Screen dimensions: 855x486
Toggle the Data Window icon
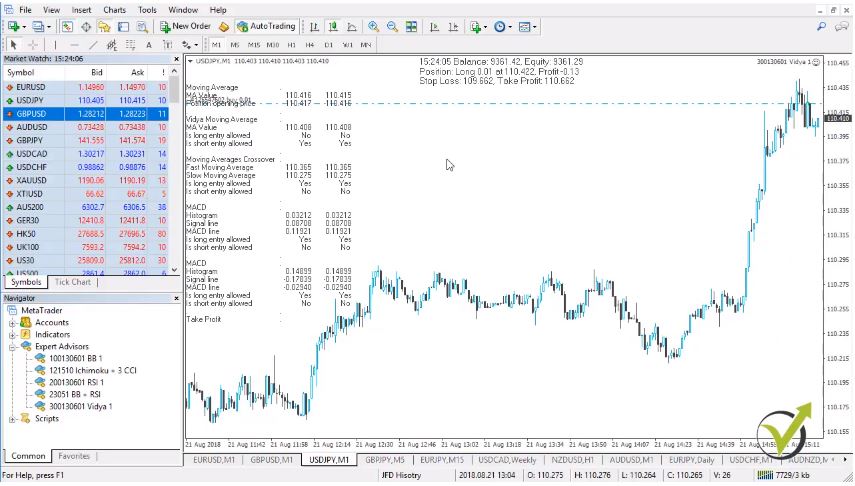[86, 26]
